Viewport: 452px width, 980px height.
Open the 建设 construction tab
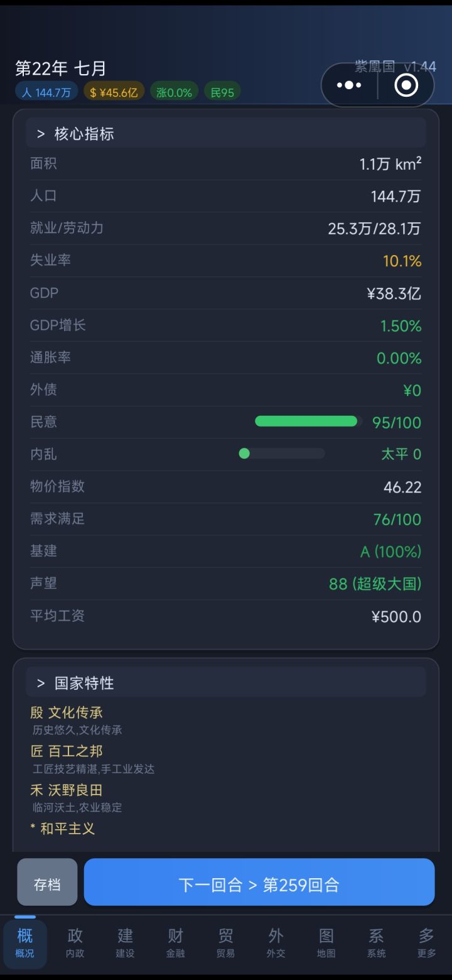coord(126,942)
